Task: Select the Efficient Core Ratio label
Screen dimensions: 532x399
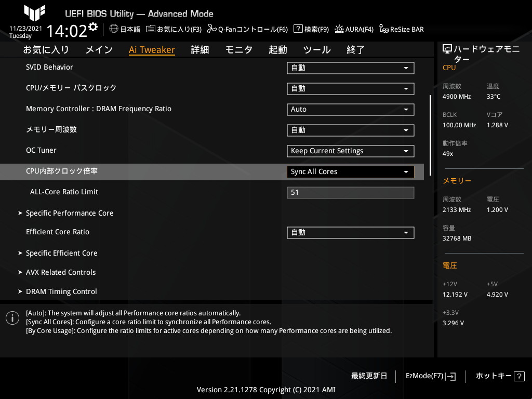Action: point(58,232)
